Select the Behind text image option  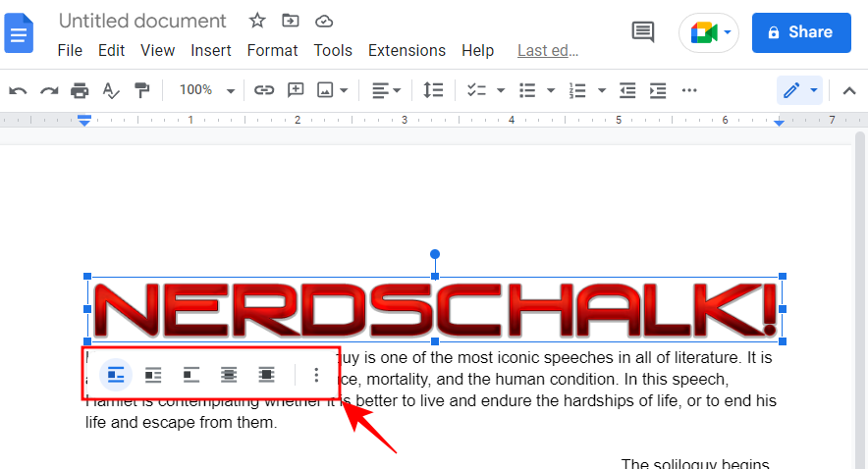229,375
